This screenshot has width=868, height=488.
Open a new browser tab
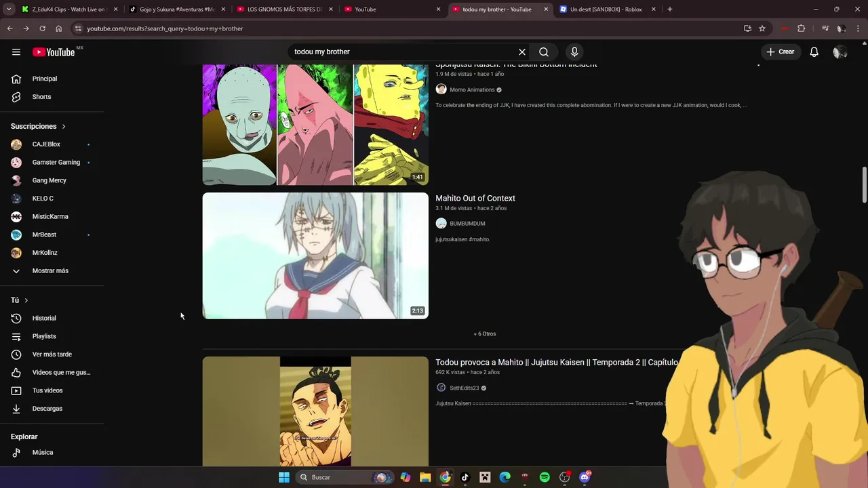(x=670, y=9)
